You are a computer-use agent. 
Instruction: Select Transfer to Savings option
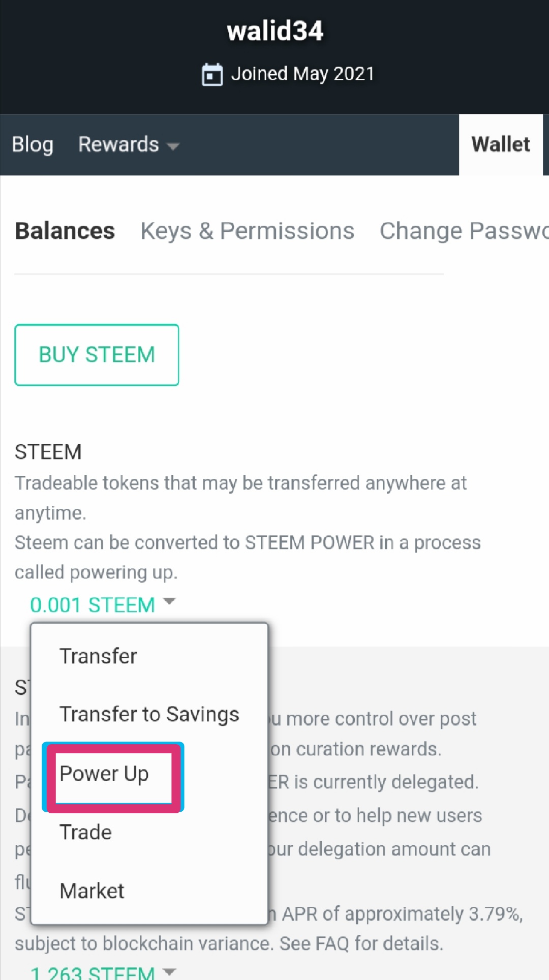[149, 715]
